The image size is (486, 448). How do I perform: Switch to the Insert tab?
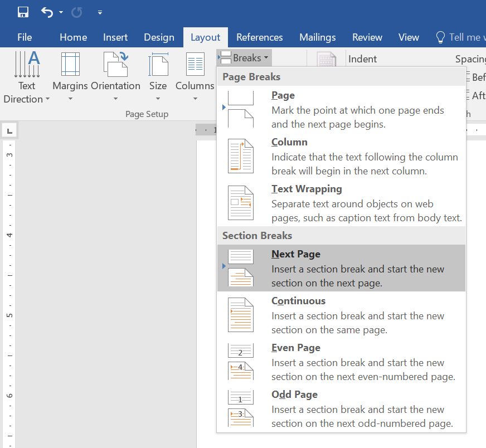coord(115,37)
